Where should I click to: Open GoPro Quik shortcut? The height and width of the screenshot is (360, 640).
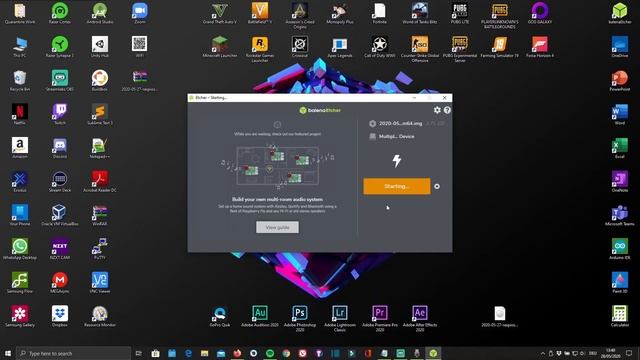point(220,316)
